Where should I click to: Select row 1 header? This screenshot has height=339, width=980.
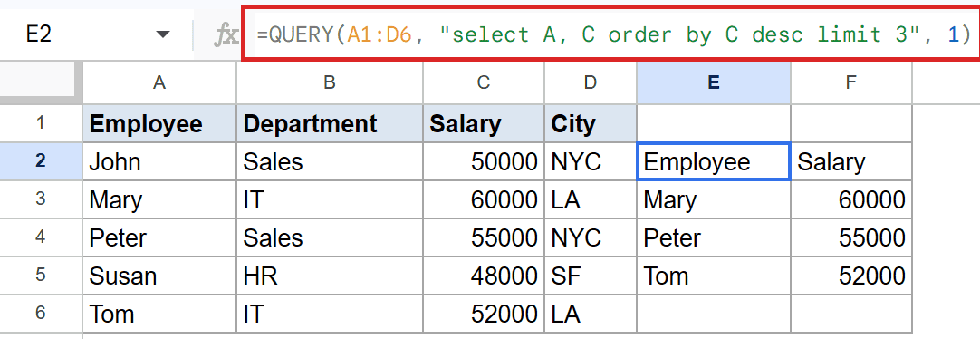click(x=41, y=123)
